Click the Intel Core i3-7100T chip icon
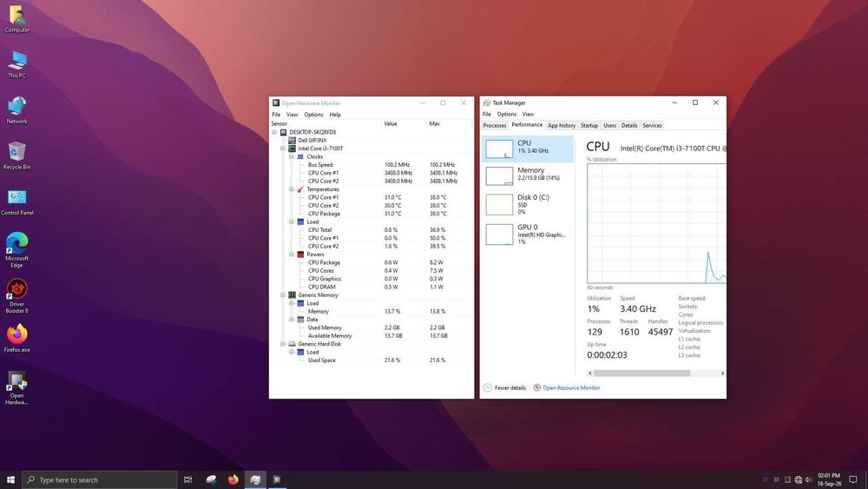The image size is (868, 489). tap(292, 149)
